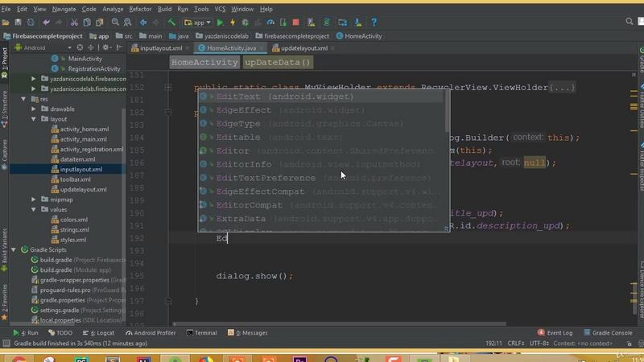Open file with the folder toolbar icon
Image resolution: width=644 pixels, height=362 pixels.
[x=6, y=23]
